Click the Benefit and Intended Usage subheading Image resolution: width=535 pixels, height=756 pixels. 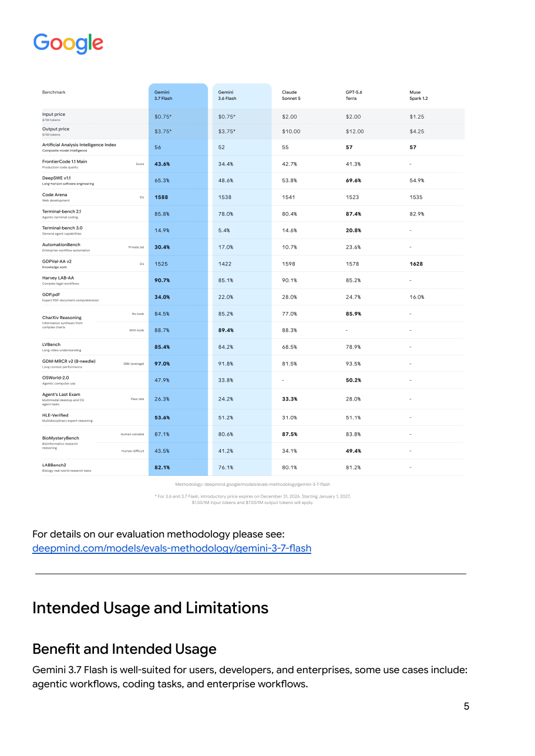[125, 649]
